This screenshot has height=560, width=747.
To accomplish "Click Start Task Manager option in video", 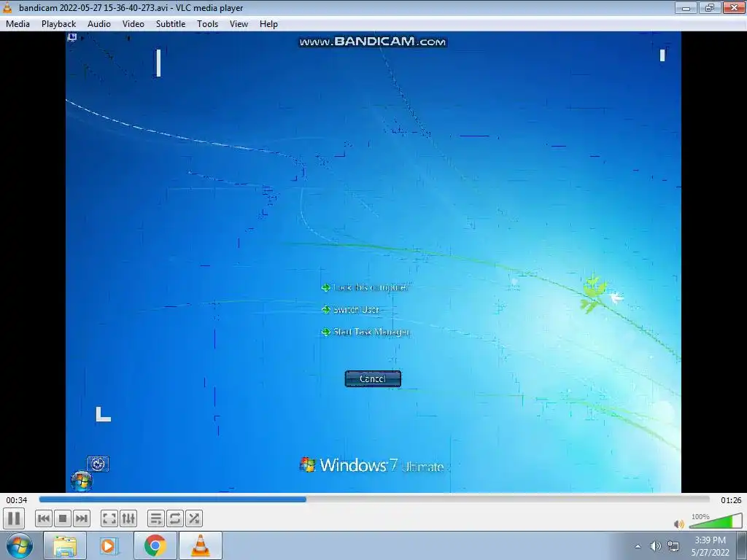I will [366, 332].
